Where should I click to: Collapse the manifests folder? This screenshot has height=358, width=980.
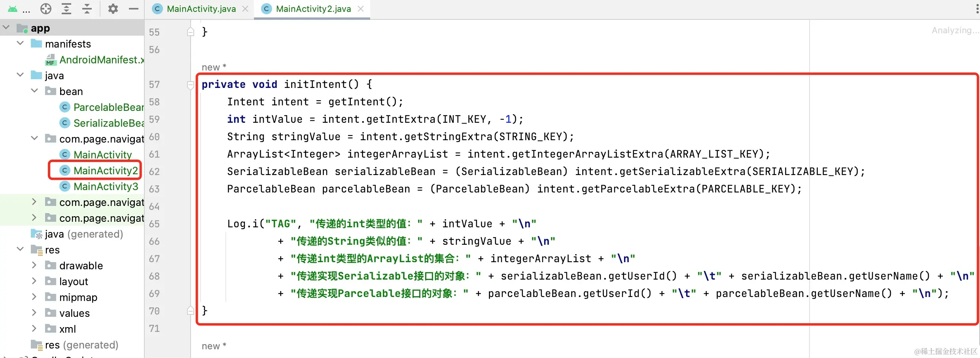tap(21, 43)
